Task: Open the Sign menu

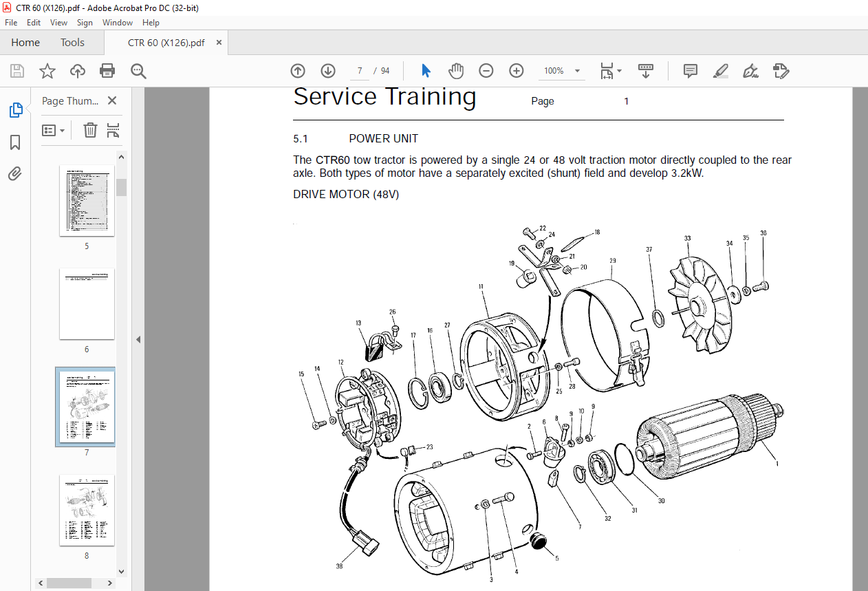Action: point(85,23)
